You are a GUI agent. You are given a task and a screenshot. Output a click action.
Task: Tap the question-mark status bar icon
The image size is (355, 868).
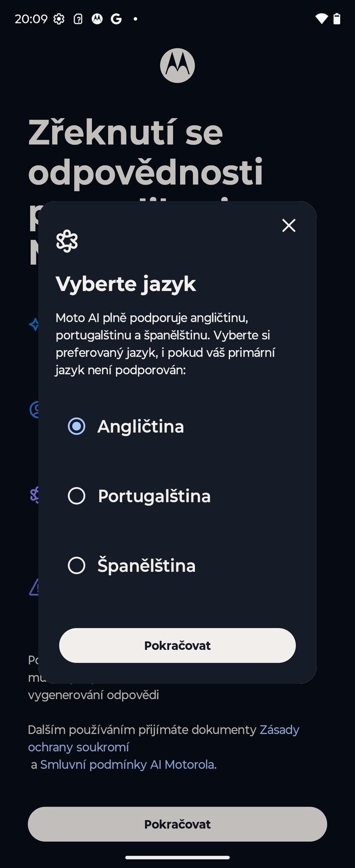(78, 19)
